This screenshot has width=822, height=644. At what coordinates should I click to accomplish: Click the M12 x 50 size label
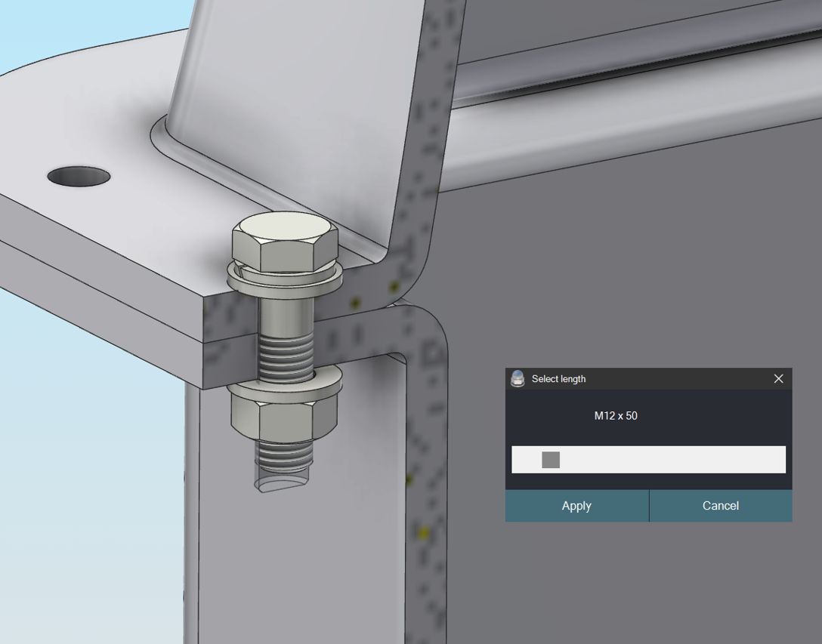click(616, 415)
